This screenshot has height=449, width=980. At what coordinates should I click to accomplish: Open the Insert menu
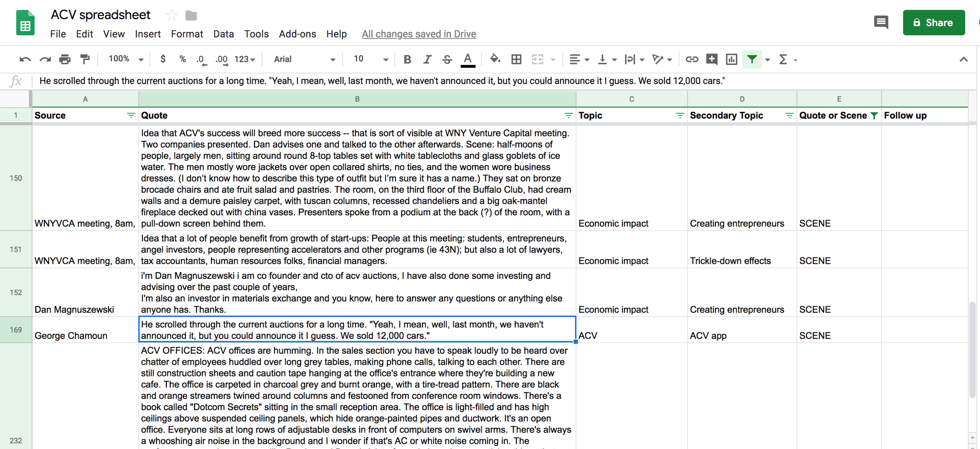(148, 34)
